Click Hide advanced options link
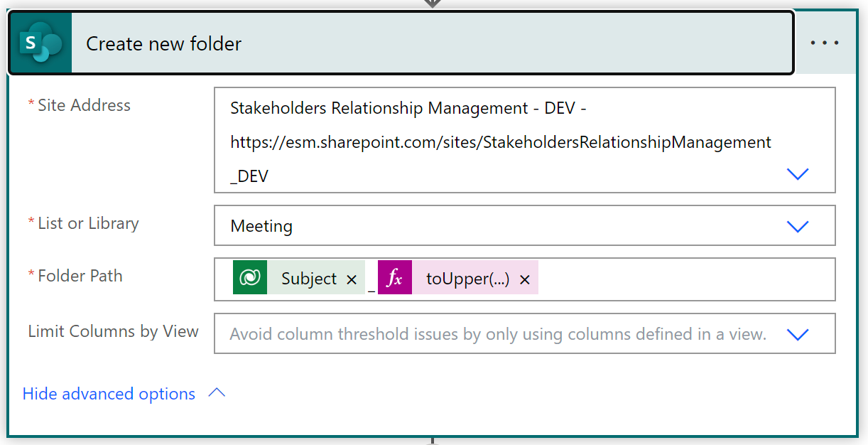This screenshot has height=445, width=868. pyautogui.click(x=109, y=394)
